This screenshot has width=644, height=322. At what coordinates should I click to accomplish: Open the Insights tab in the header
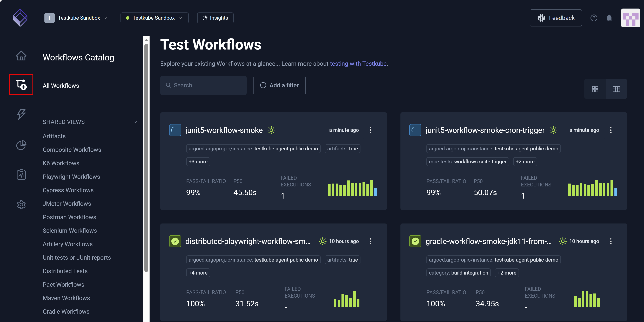coord(215,18)
